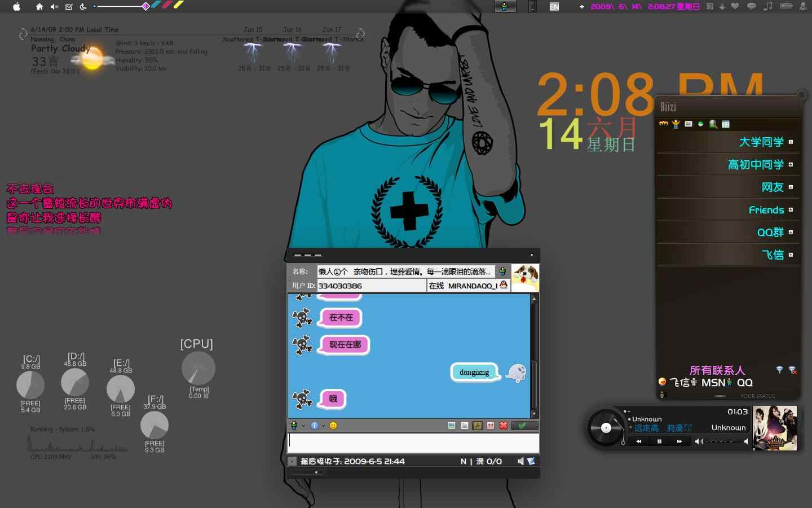The width and height of the screenshot is (812, 508).
Task: Click the message typing input area
Action: [x=413, y=443]
